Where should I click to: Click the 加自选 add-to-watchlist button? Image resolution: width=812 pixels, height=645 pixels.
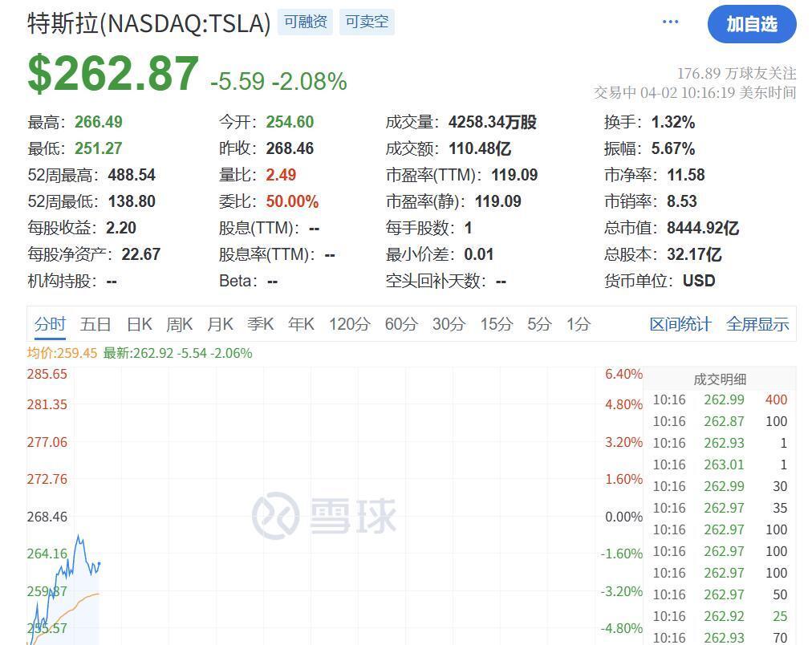pos(752,24)
